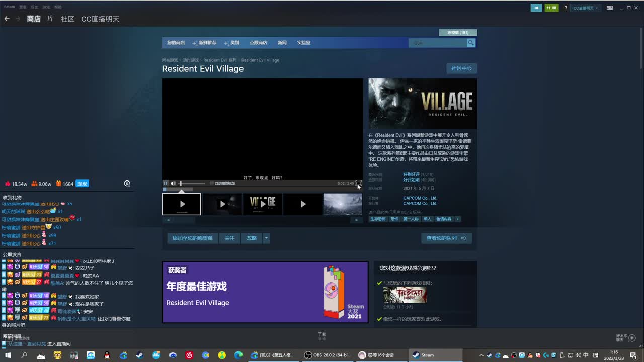Open the first CAPCOM Co., Ltd. developer link

[420, 198]
